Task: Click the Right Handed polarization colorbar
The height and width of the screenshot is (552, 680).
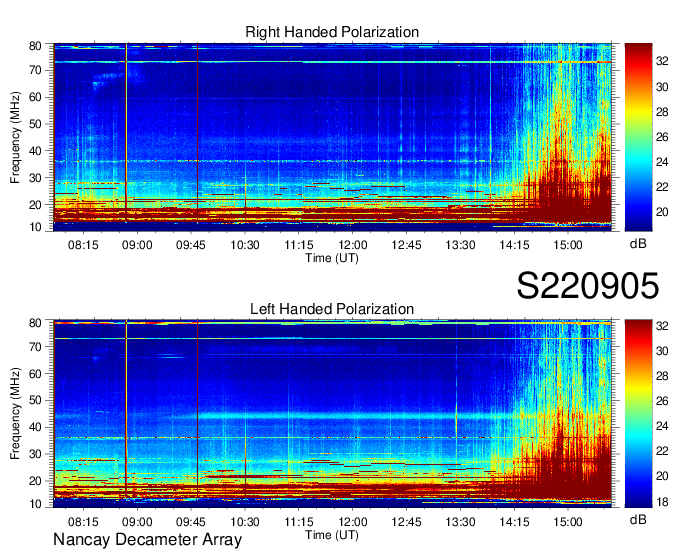Action: 638,137
